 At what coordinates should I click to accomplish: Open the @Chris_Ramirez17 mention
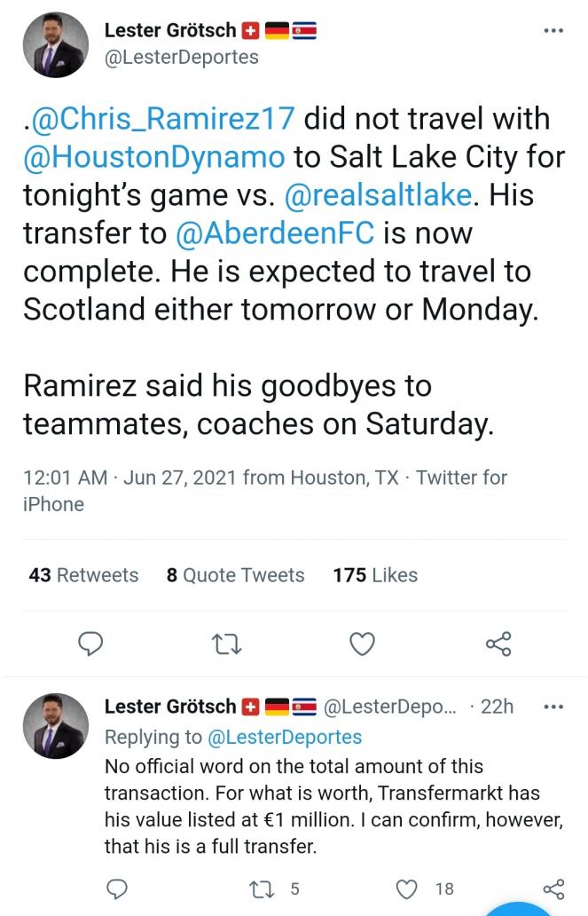point(162,118)
